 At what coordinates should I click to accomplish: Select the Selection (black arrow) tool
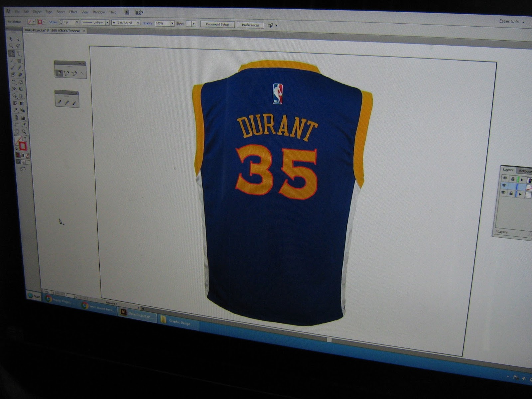coord(11,39)
